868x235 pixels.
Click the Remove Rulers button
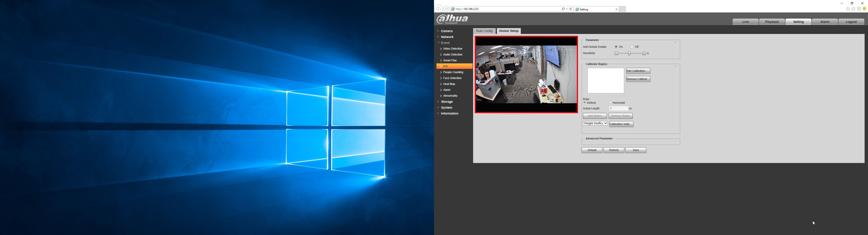click(621, 116)
